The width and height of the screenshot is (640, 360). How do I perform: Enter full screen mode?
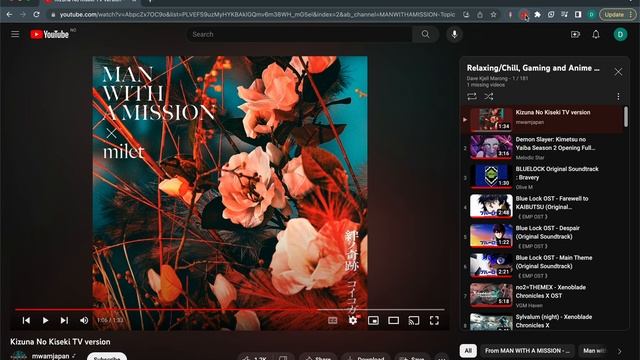click(x=434, y=320)
